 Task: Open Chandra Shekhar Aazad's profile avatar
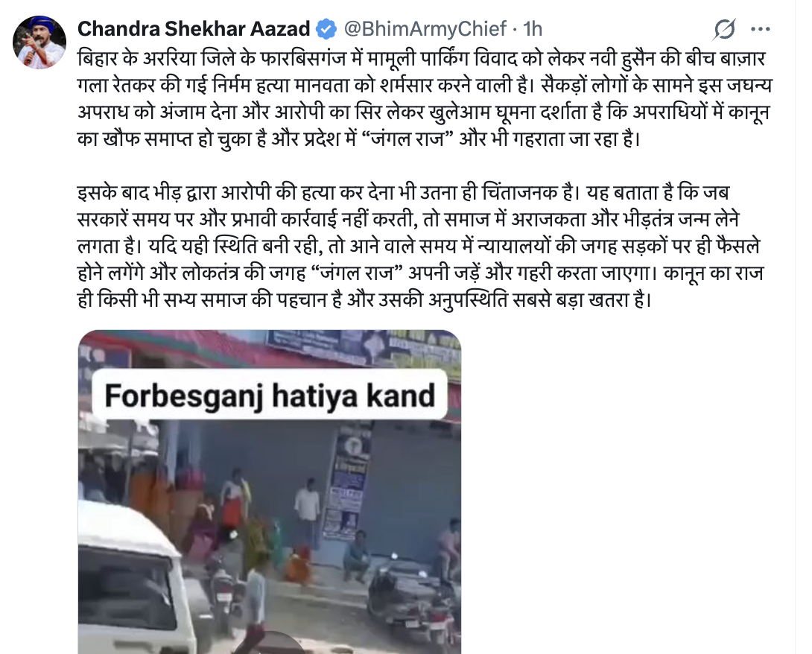39,42
